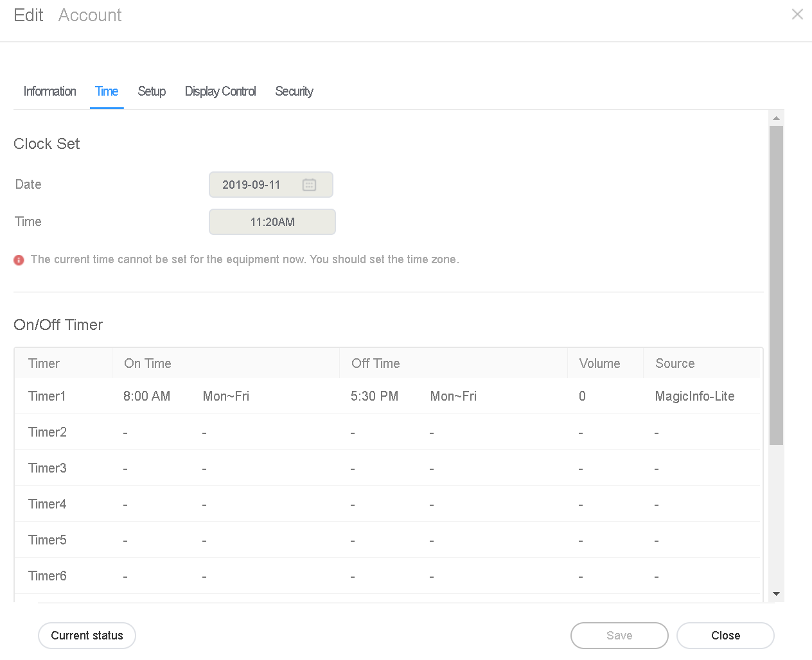Open the calendar picker icon in Date field
The image size is (812, 660).
click(x=309, y=185)
